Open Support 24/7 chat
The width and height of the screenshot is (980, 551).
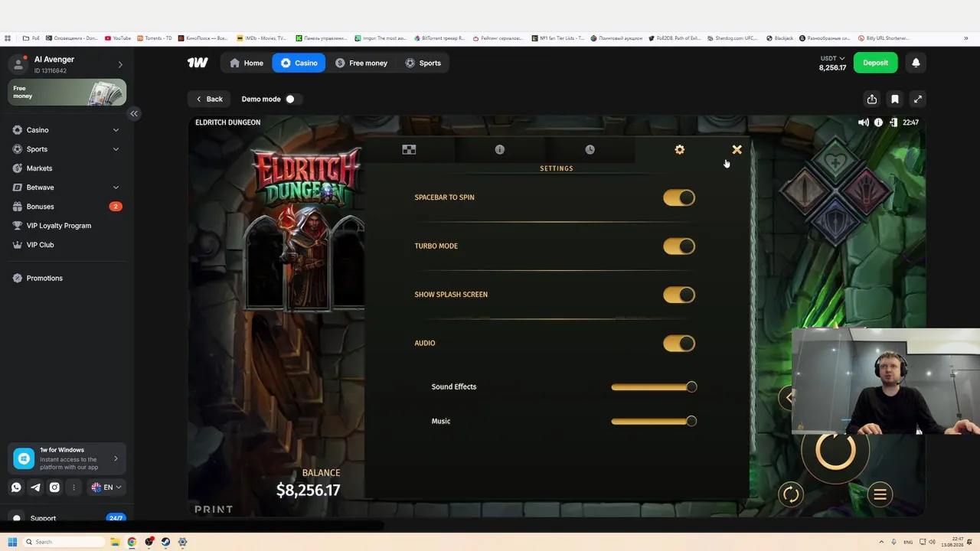[67, 518]
